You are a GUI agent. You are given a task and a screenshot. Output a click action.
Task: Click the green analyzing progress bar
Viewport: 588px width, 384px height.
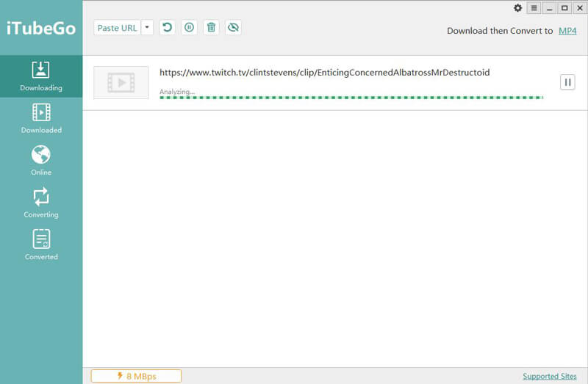(351, 98)
